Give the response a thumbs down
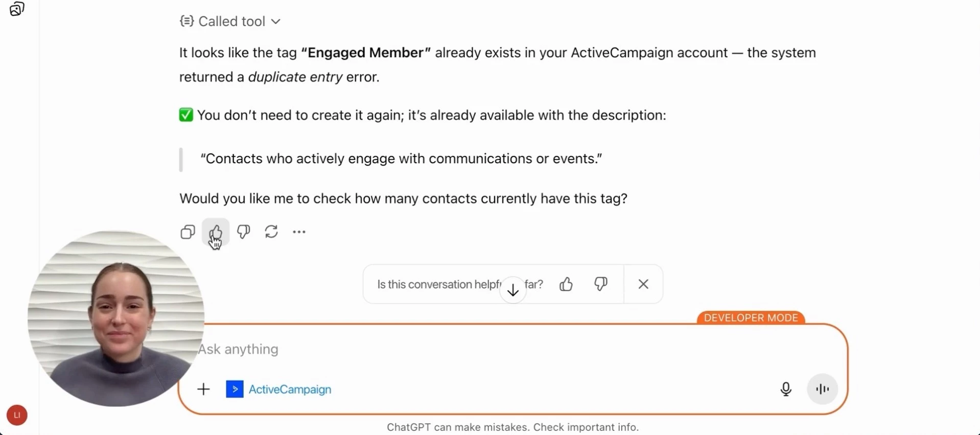This screenshot has height=435, width=980. pos(244,232)
